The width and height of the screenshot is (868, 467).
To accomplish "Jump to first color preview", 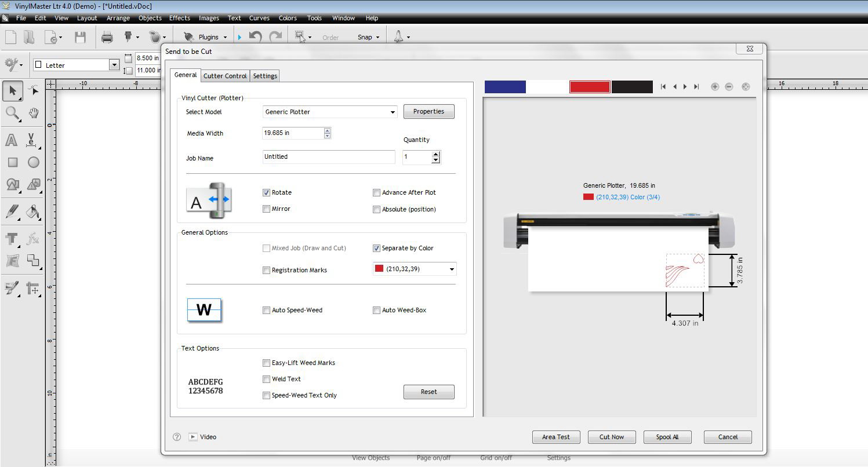I will tap(663, 87).
